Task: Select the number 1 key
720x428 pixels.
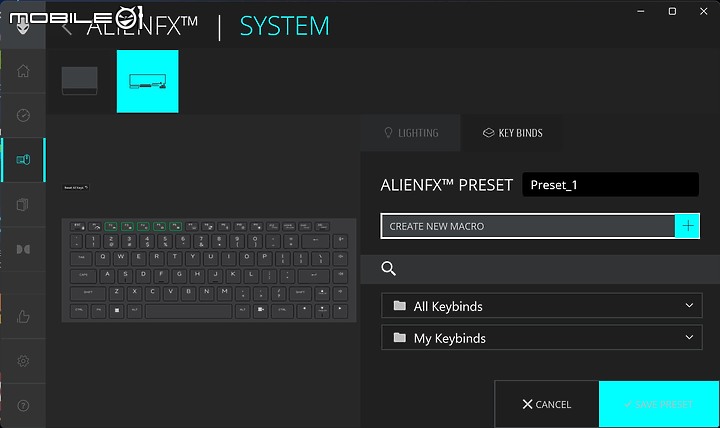Action: point(94,241)
